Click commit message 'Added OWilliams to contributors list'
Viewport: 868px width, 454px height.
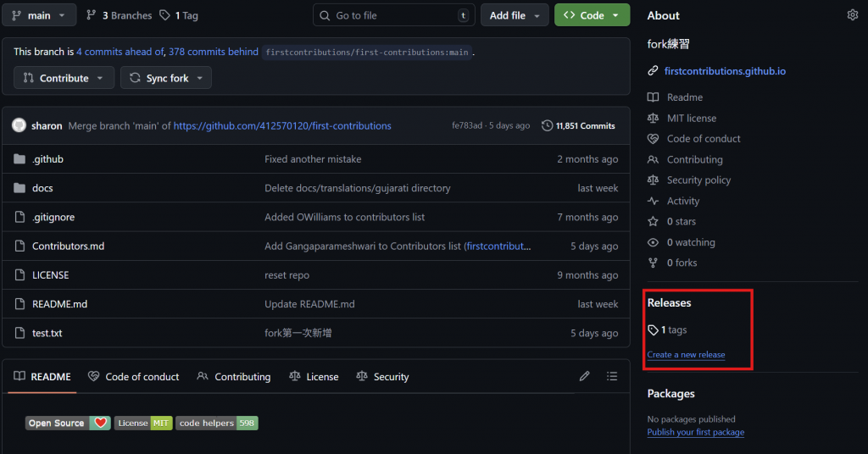(x=344, y=217)
